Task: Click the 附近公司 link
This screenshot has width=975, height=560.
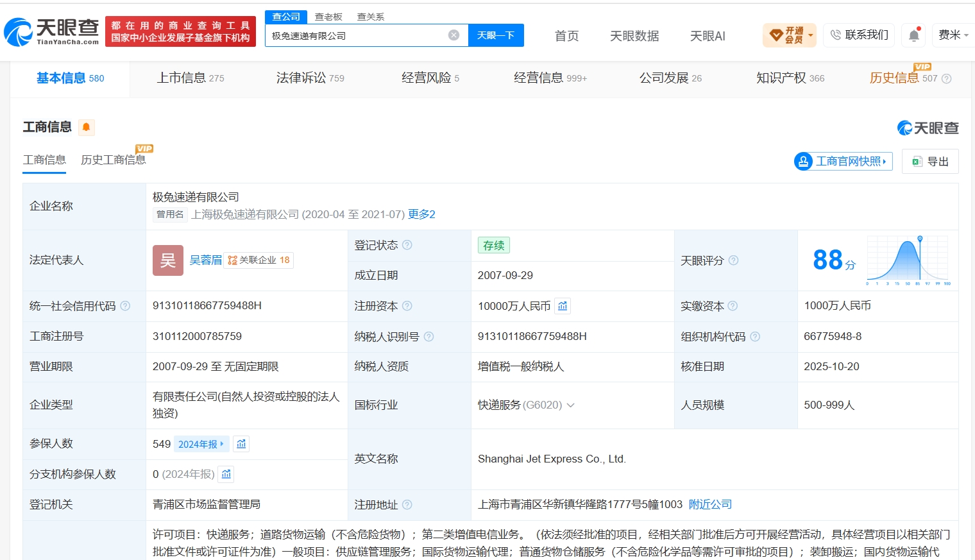Action: click(710, 505)
